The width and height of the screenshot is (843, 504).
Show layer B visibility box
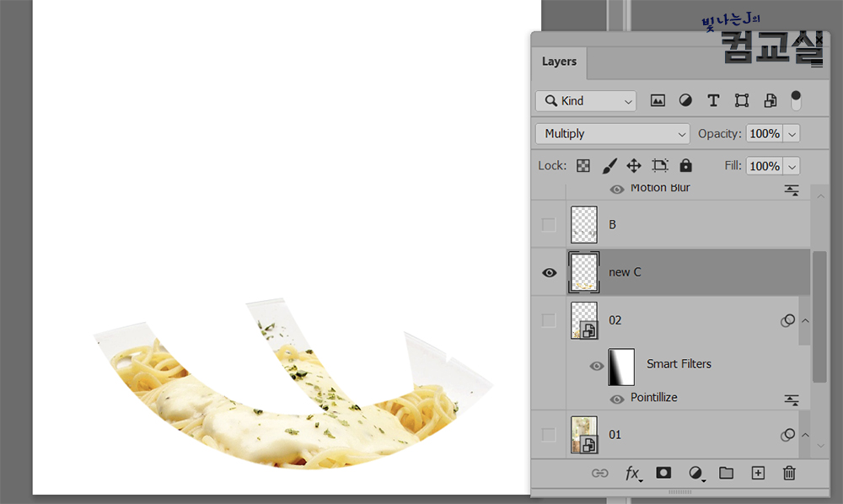coord(549,224)
